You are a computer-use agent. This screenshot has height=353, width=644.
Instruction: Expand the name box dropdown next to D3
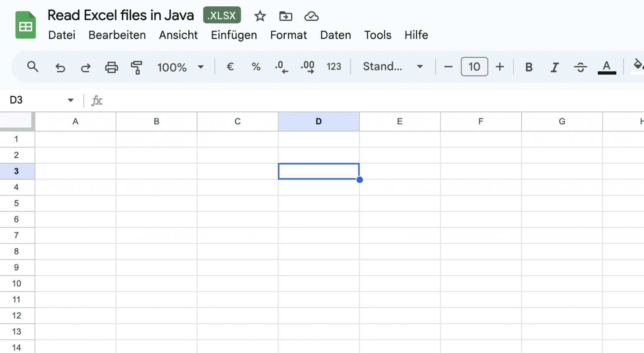(x=70, y=100)
